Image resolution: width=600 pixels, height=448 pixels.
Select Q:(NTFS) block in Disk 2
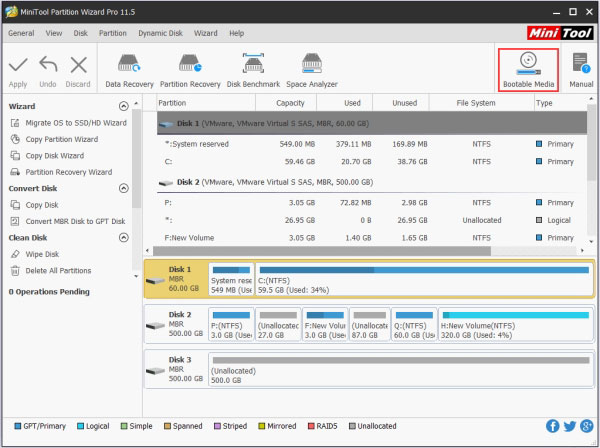[414, 324]
